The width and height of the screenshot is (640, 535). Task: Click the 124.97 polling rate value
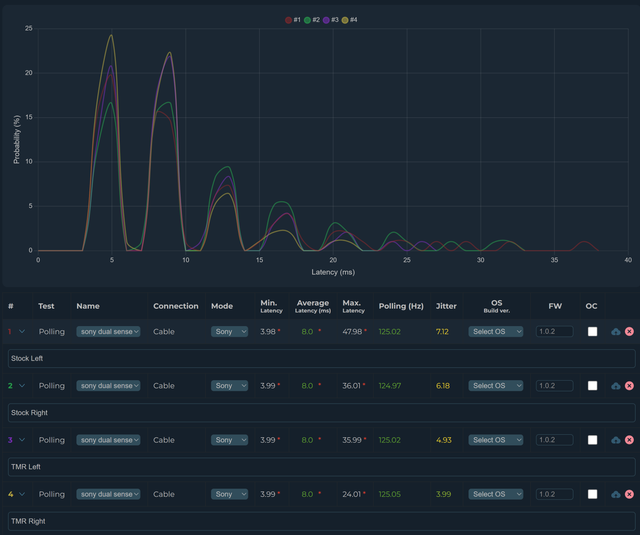[389, 386]
